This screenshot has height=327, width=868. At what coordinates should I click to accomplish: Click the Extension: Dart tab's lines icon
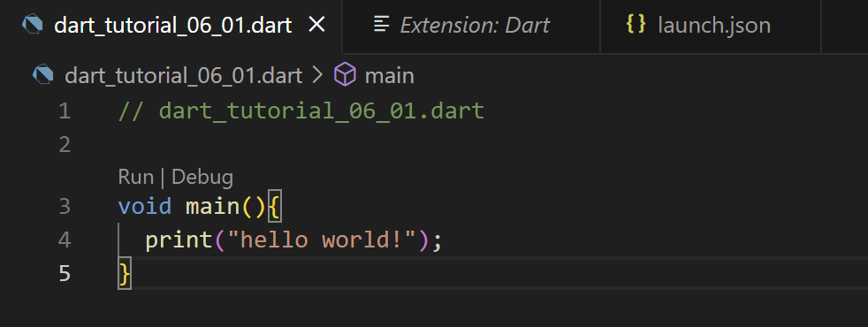pyautogui.click(x=382, y=25)
